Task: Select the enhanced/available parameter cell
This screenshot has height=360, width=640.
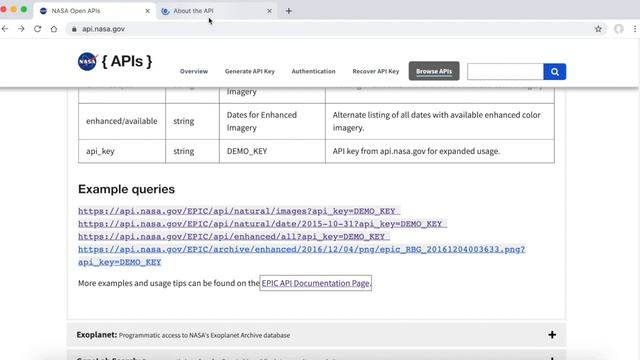Action: pos(122,121)
